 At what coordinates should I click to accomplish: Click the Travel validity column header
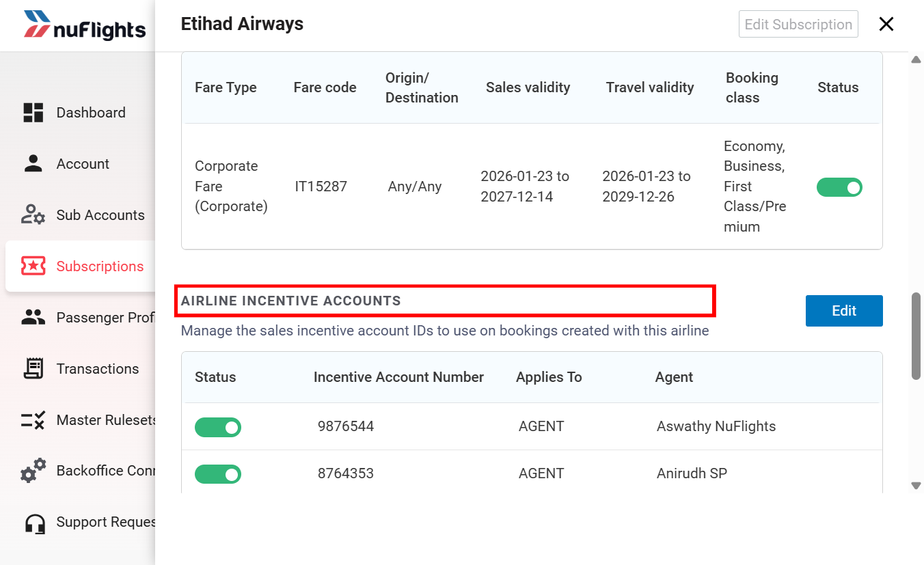(x=650, y=87)
